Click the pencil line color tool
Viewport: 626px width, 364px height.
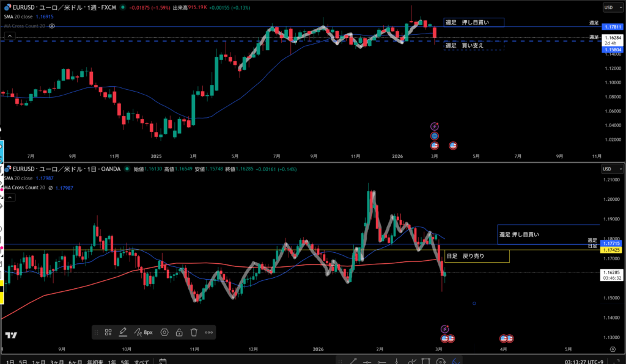(122, 332)
